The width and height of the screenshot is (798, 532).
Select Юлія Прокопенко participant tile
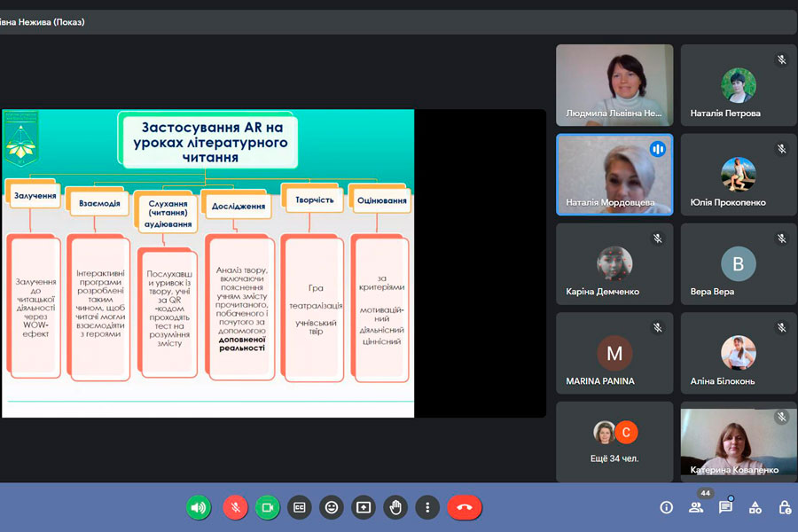click(x=739, y=175)
